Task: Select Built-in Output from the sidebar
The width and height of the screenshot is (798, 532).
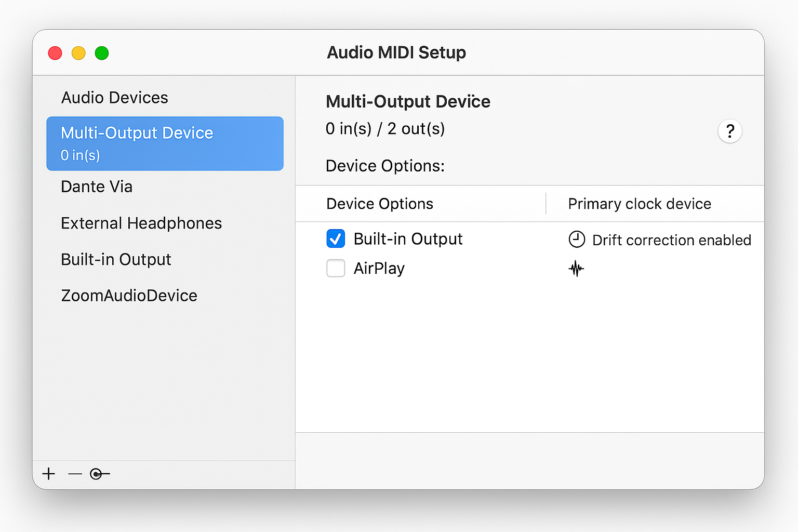Action: (116, 259)
